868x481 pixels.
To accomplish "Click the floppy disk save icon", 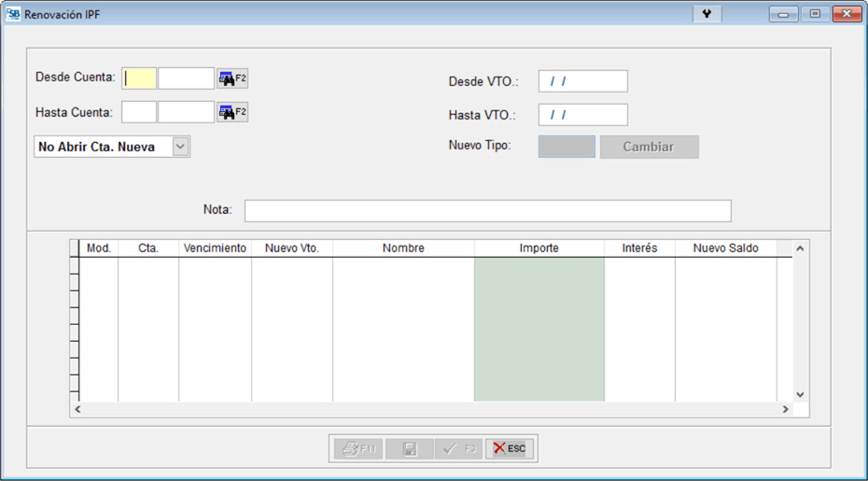I will pyautogui.click(x=410, y=449).
